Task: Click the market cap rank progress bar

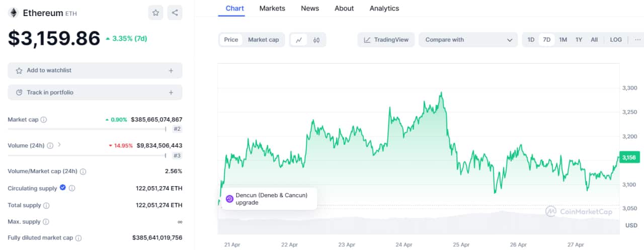Action: click(87, 129)
